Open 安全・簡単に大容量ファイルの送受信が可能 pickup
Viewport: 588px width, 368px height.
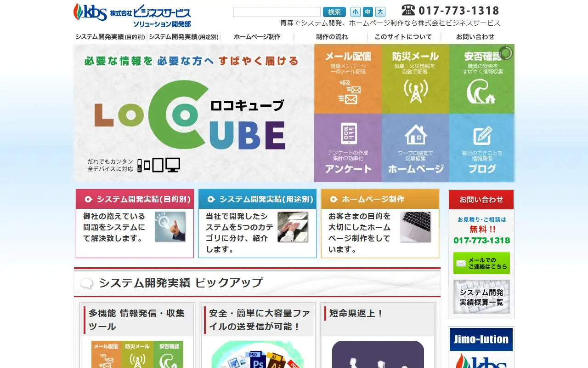259,320
